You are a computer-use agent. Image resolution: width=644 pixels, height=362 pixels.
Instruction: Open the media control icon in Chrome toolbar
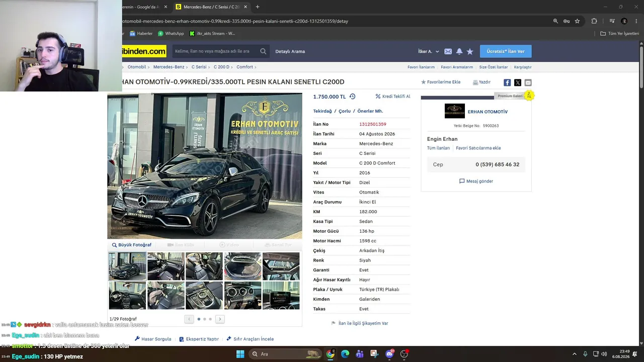[612, 21]
